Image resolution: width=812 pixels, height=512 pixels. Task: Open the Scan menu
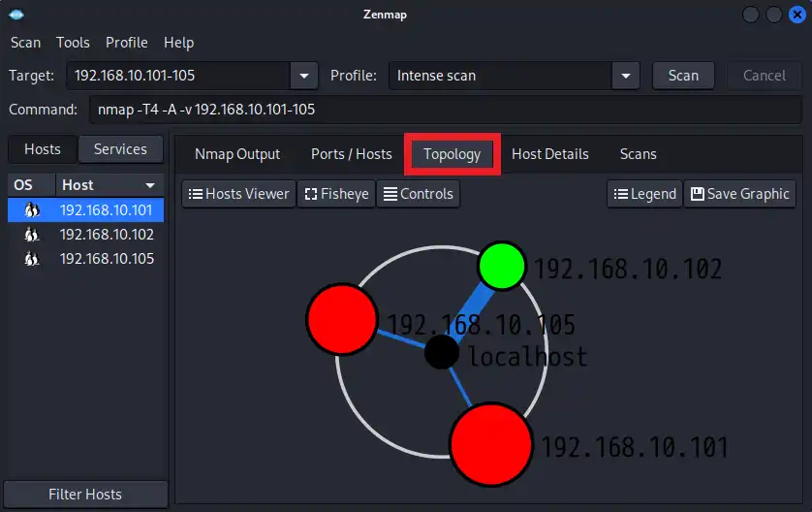(26, 43)
